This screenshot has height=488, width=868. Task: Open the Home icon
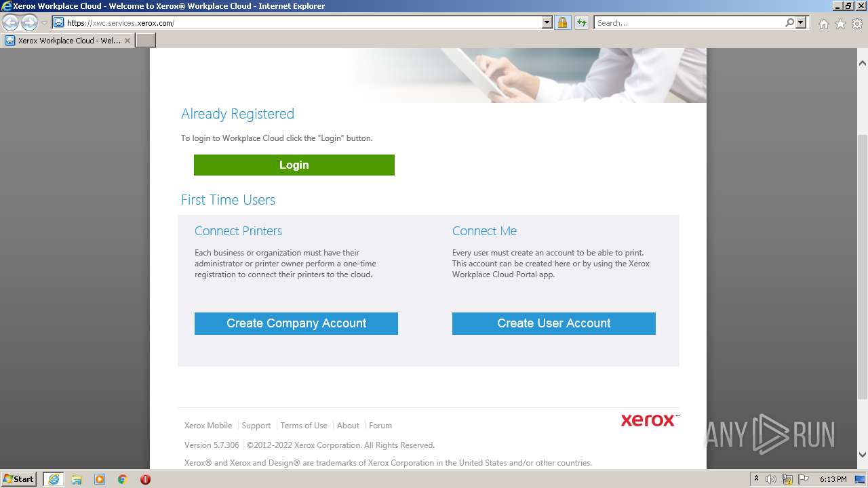tap(823, 24)
